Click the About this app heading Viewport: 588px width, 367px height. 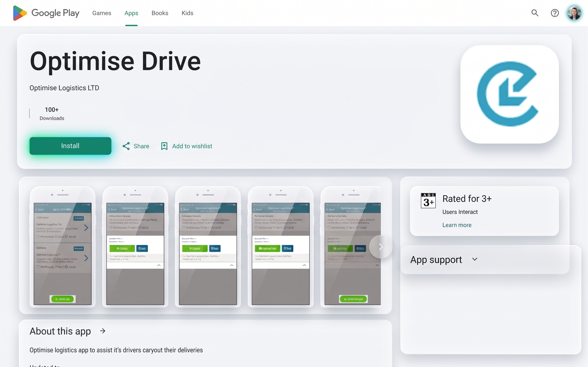tap(60, 331)
